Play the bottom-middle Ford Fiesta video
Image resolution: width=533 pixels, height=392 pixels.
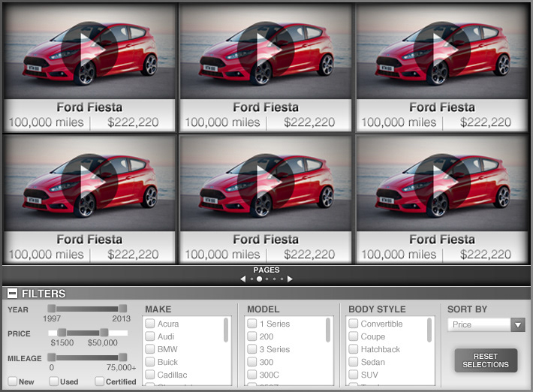click(266, 182)
